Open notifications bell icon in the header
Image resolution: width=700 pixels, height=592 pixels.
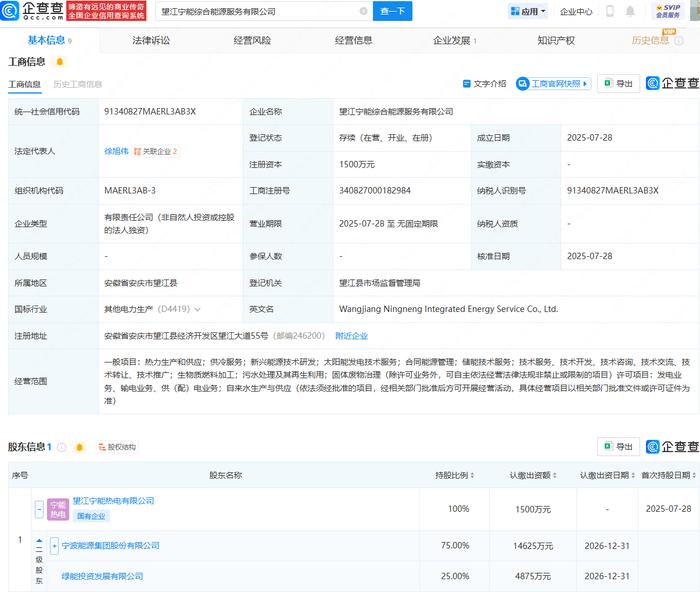click(630, 11)
